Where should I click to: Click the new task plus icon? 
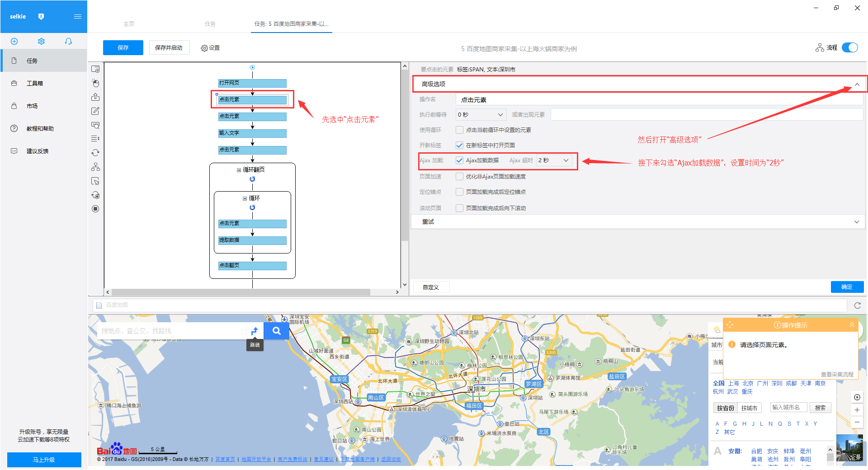pos(14,41)
